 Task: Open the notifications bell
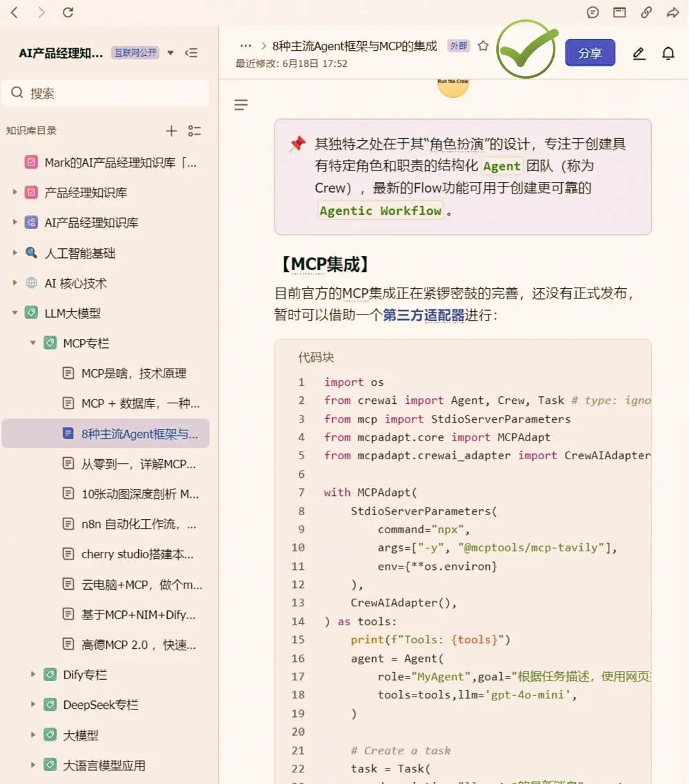coord(668,53)
